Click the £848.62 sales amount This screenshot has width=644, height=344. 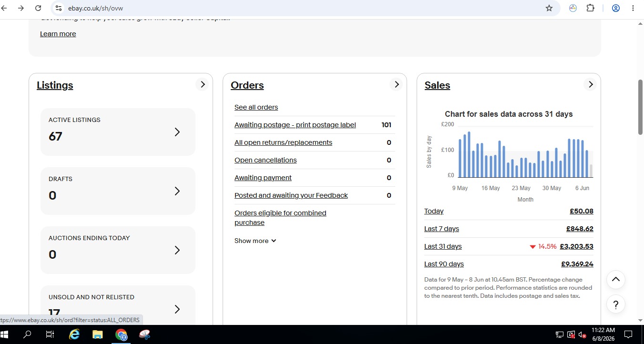click(x=580, y=229)
